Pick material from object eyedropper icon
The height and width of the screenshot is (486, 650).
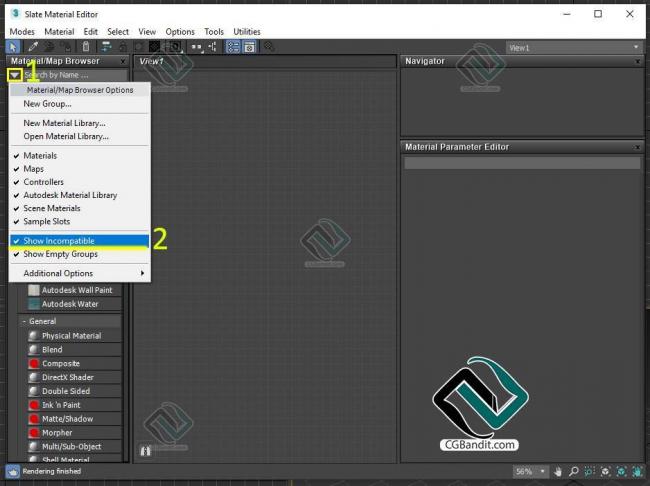(33, 47)
